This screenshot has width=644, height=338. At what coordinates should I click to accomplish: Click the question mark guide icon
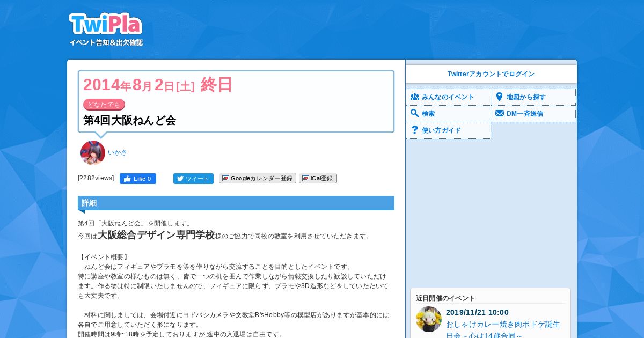click(414, 130)
